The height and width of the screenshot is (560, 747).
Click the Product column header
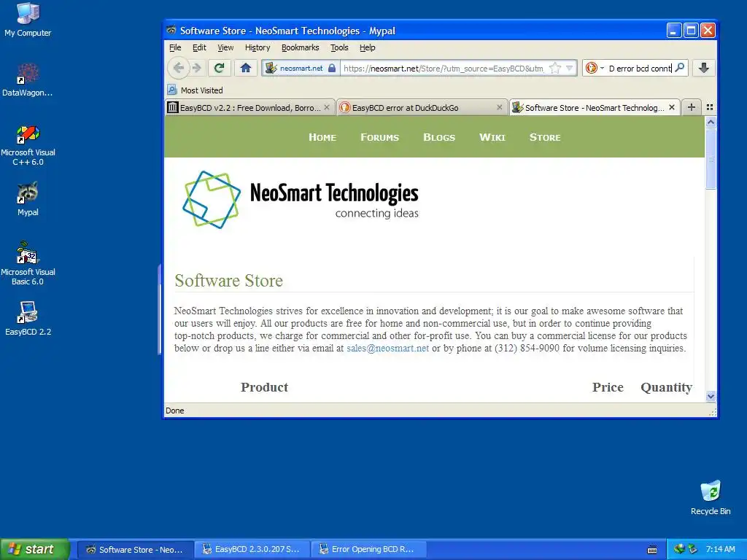pyautogui.click(x=264, y=387)
